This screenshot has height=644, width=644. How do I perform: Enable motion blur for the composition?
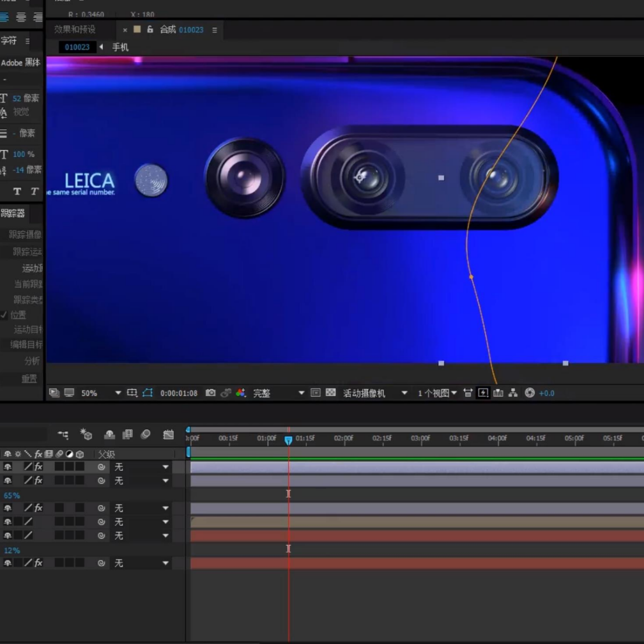tap(146, 434)
